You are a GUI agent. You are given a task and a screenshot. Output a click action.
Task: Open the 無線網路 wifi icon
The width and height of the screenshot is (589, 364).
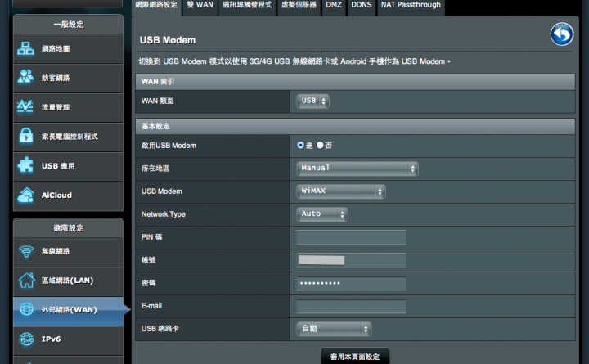click(26, 251)
